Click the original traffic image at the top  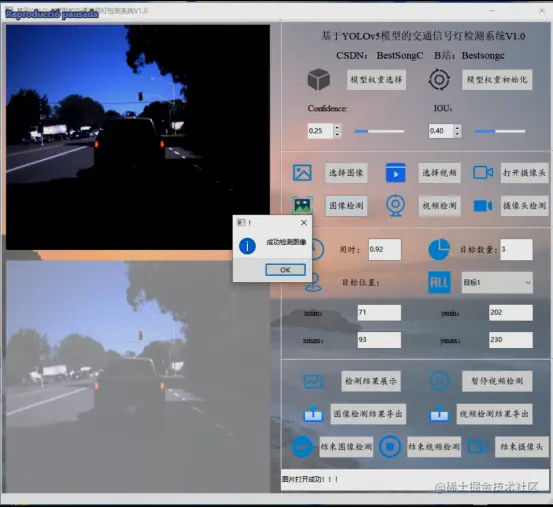[138, 137]
